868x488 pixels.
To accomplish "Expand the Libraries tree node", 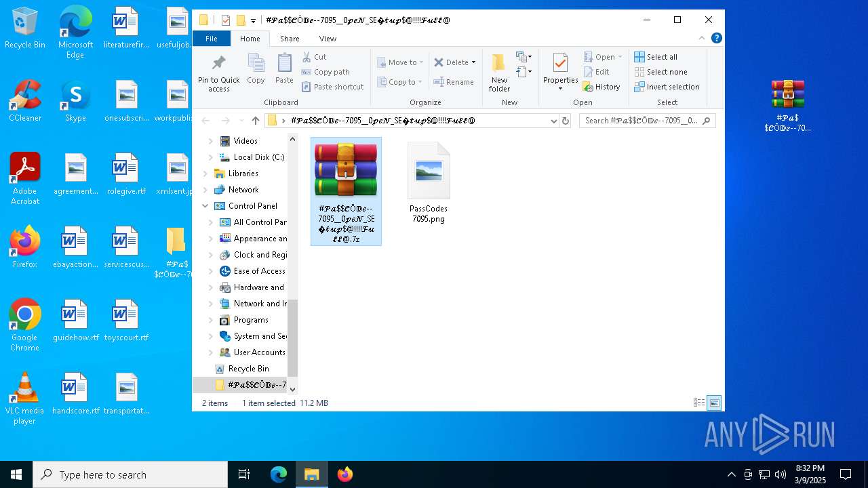I will click(x=205, y=174).
